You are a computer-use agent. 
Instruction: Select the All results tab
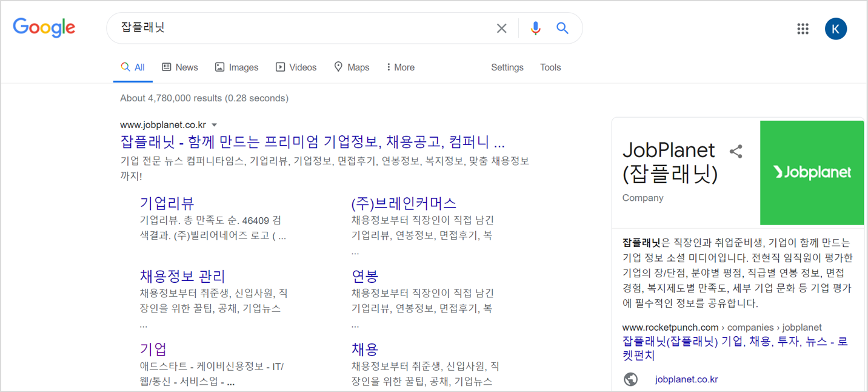coord(133,67)
